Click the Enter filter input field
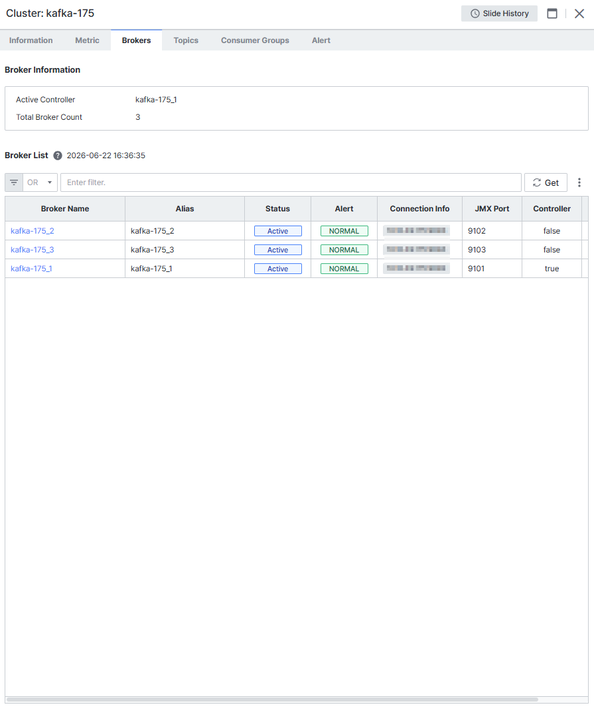This screenshot has height=713, width=594. (x=291, y=182)
